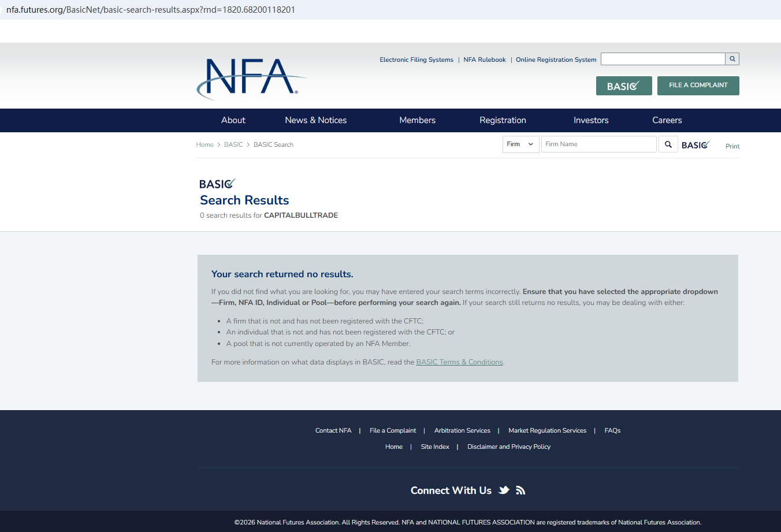Open the Site Index footer link
The height and width of the screenshot is (532, 781).
tap(435, 447)
